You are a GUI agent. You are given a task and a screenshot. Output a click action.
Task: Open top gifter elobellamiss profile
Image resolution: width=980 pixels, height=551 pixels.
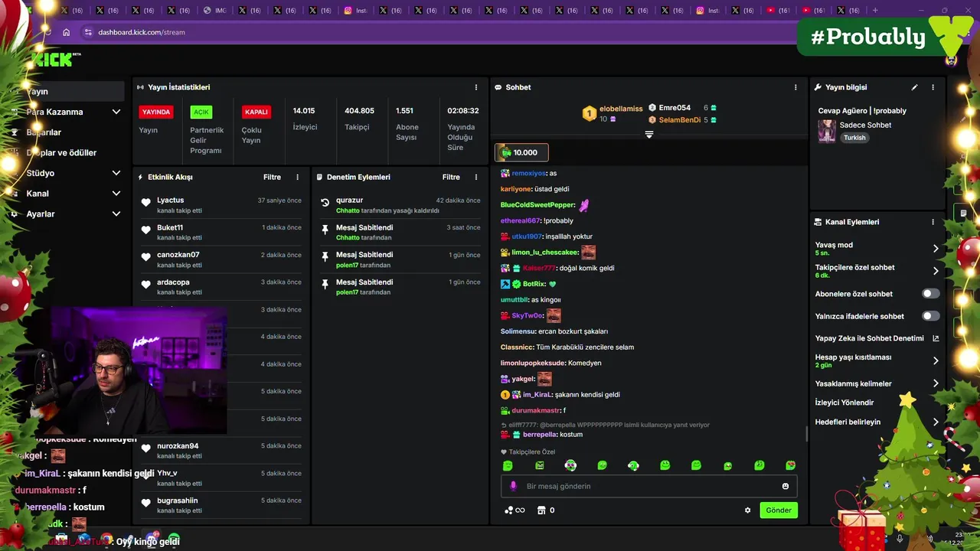point(621,109)
